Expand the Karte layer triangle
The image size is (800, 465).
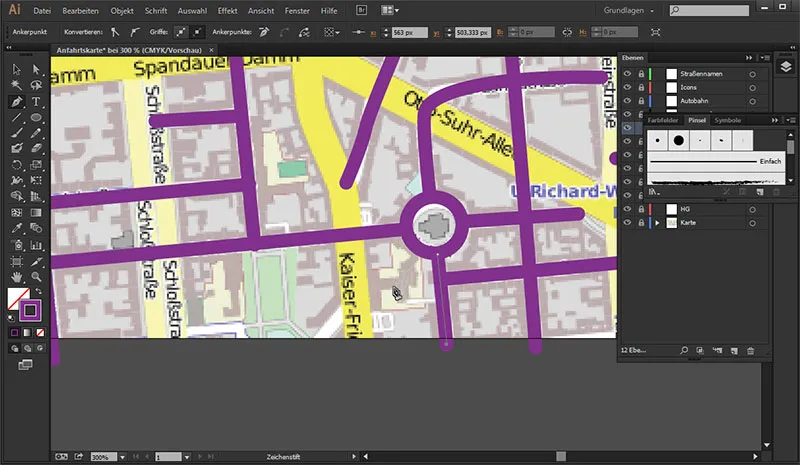[657, 223]
